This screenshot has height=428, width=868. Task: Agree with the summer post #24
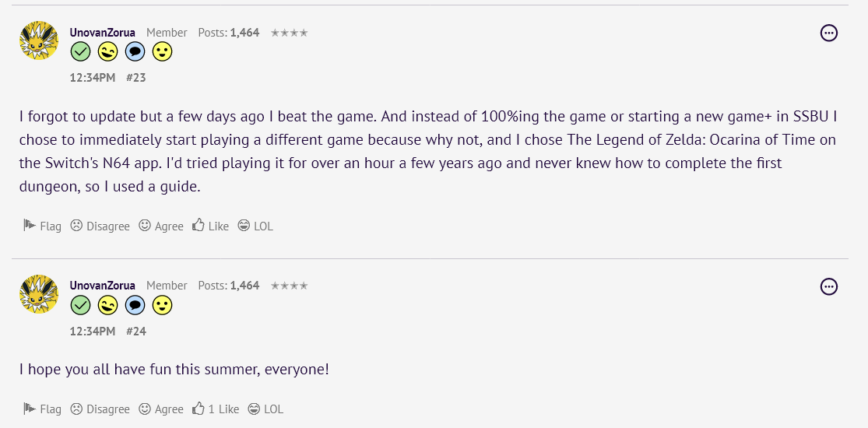click(x=161, y=409)
